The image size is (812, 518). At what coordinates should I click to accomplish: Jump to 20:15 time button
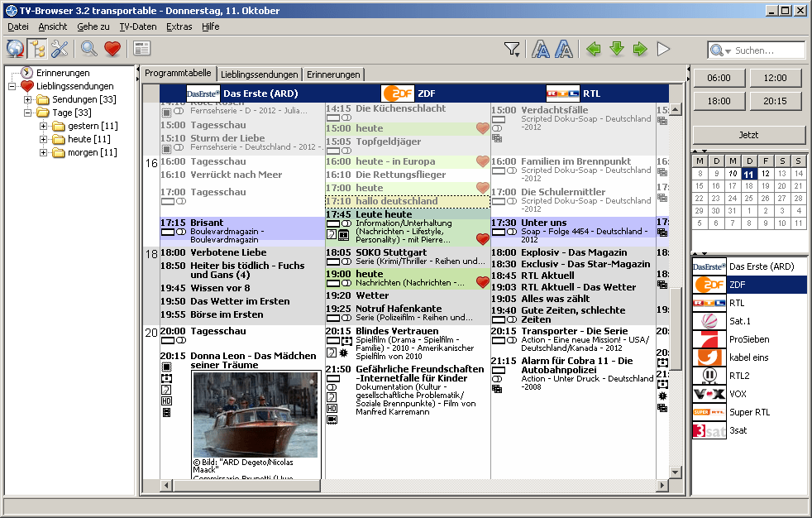coord(776,101)
